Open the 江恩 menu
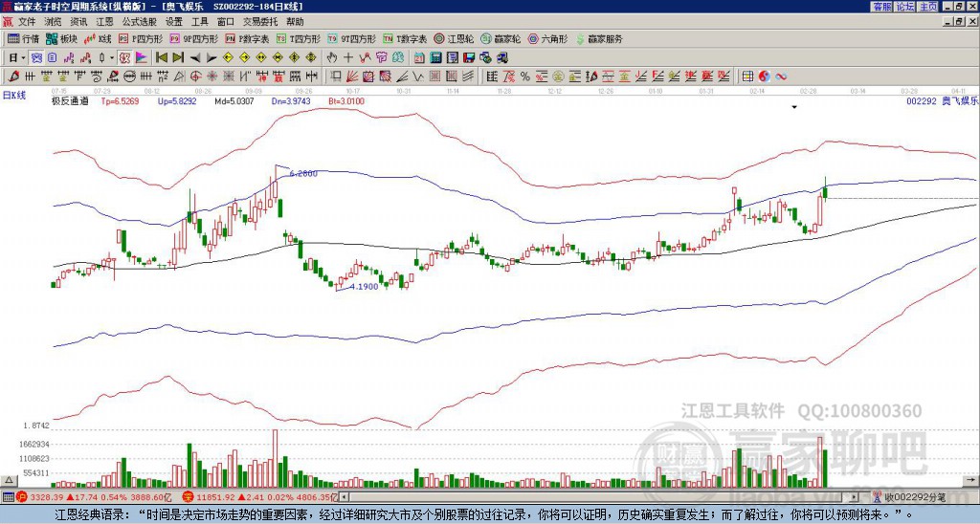980x524 pixels. (x=104, y=22)
